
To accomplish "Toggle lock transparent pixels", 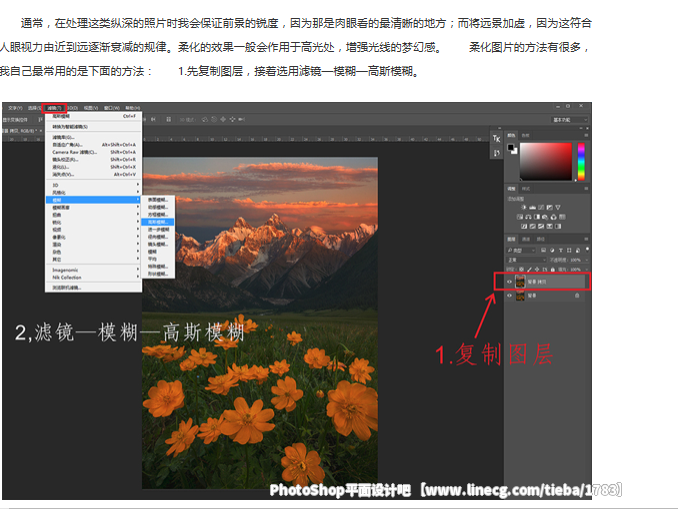I will tap(521, 269).
